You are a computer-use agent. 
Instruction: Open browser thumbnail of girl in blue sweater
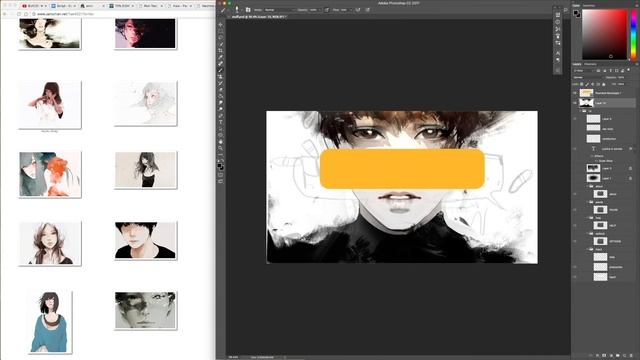pyautogui.click(x=51, y=322)
